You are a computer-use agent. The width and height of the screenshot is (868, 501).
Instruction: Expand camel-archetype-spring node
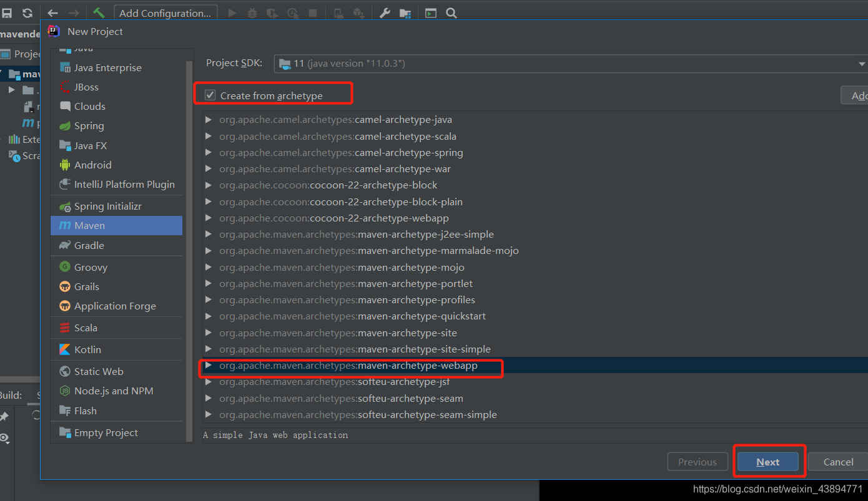coord(208,152)
